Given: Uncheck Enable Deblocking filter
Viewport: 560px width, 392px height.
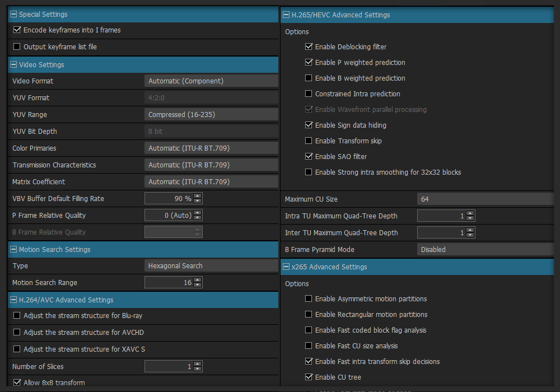Looking at the screenshot, I should [x=309, y=47].
